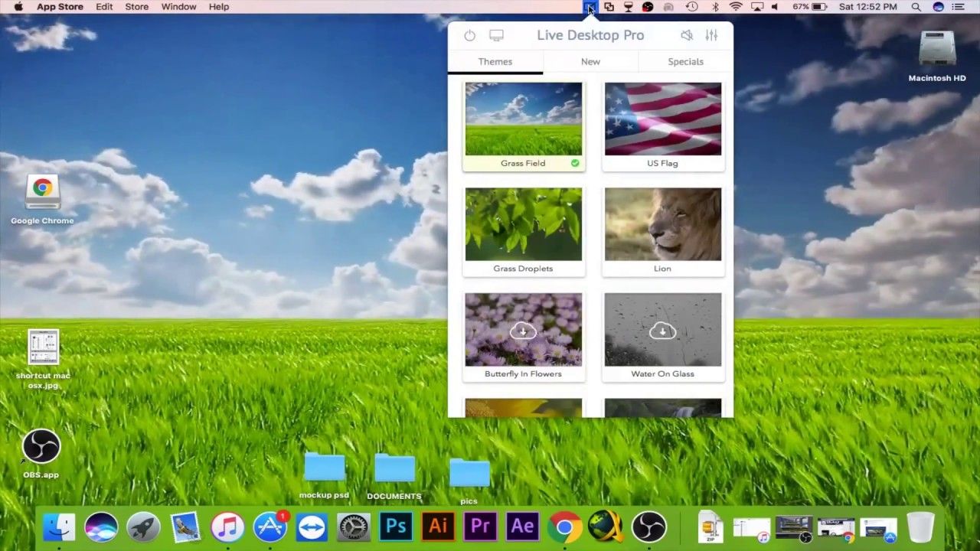The image size is (980, 551).
Task: Click the Live Desktop Pro menu bar status icon
Action: pyautogui.click(x=590, y=7)
